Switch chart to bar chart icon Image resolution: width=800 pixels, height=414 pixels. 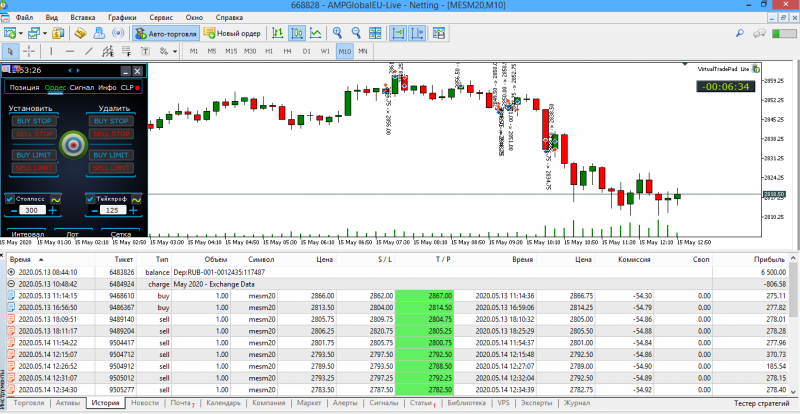[x=277, y=33]
